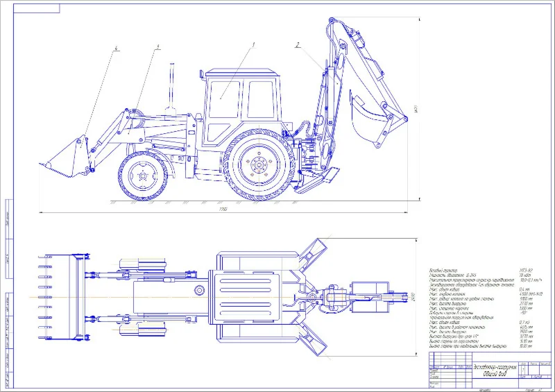Screen dimensions: 555x392
Task: Click callout number 1 above the cab
Action: point(253,44)
